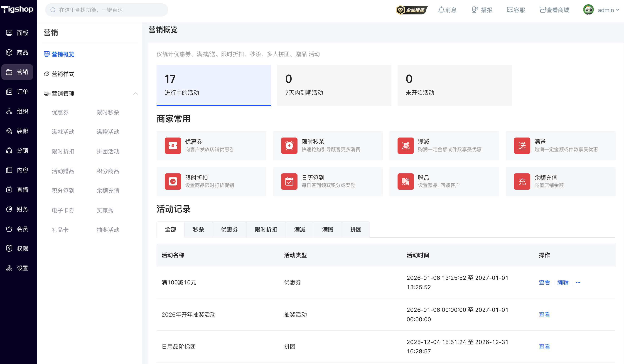The width and height of the screenshot is (624, 364).
Task: Open the admin account dropdown arrow
Action: [618, 10]
